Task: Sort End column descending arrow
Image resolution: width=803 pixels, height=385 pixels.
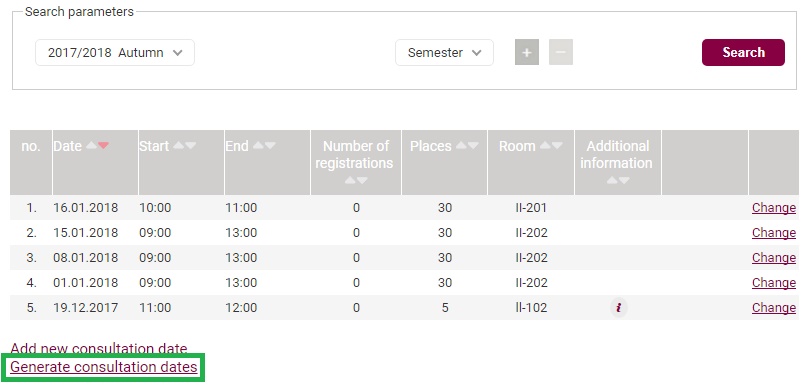Action: (x=270, y=146)
